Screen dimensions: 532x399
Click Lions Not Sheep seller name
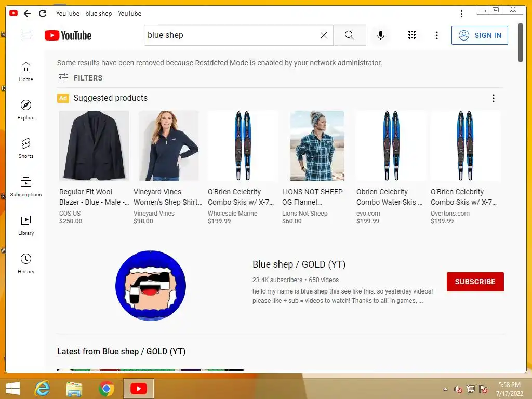[304, 214]
